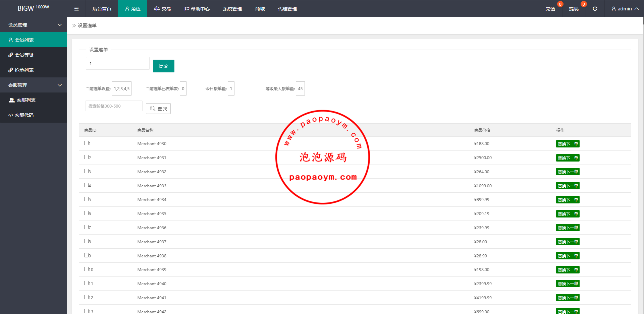The height and width of the screenshot is (314, 644).
Task: Select 会员列表 in the sidebar
Action: pyautogui.click(x=24, y=40)
